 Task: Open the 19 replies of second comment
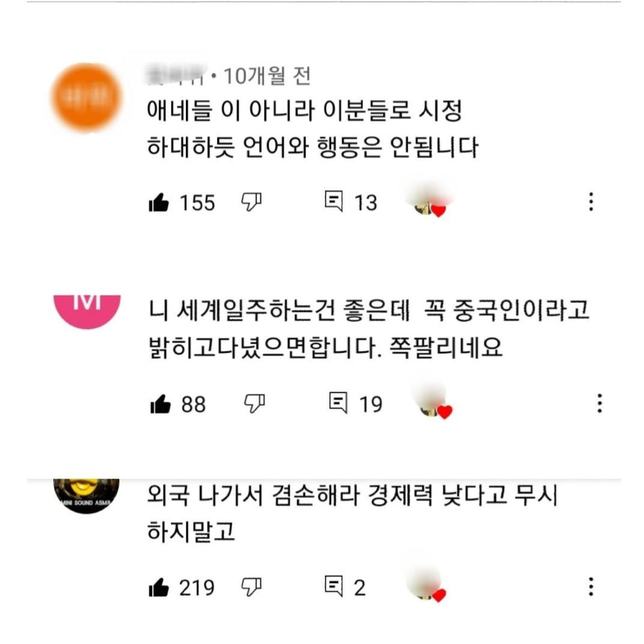[338, 402]
